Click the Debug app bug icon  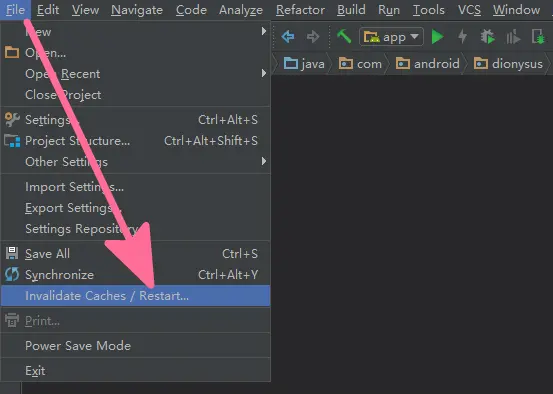pyautogui.click(x=488, y=36)
